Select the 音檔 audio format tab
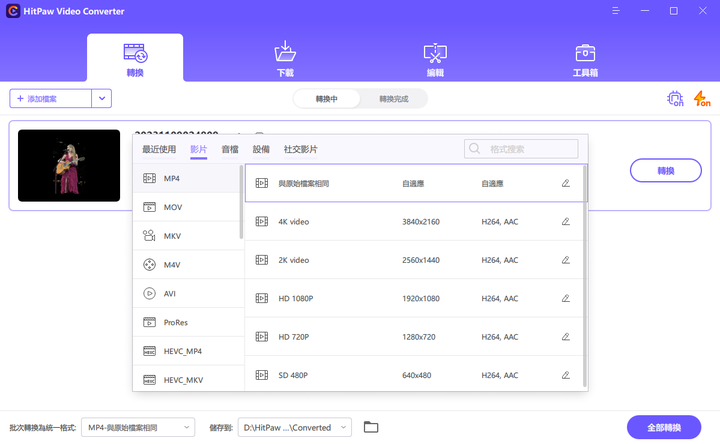 point(230,149)
